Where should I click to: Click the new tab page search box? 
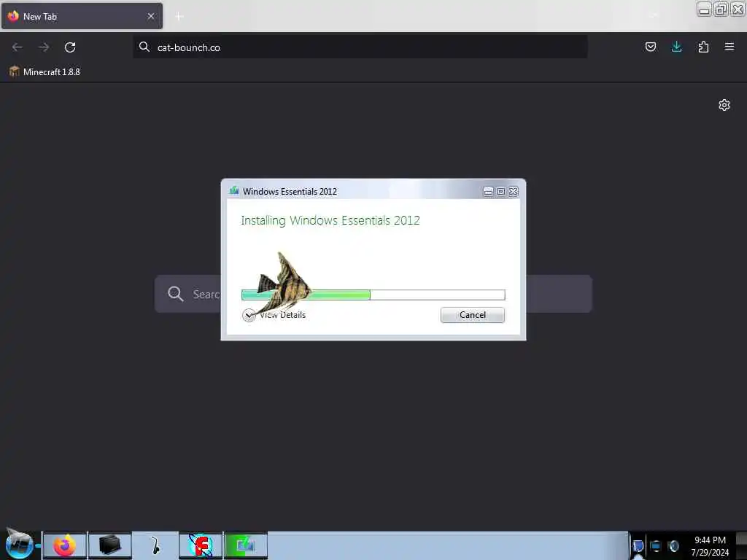373,294
